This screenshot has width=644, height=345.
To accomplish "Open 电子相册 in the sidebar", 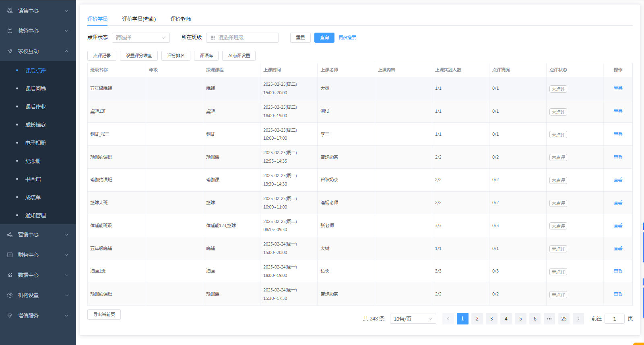I will [35, 143].
